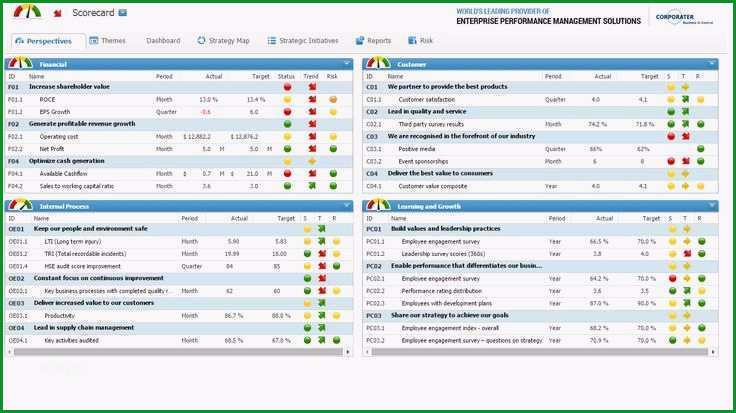Click red status dot for EPS Growth
The image size is (736, 413).
[287, 112]
